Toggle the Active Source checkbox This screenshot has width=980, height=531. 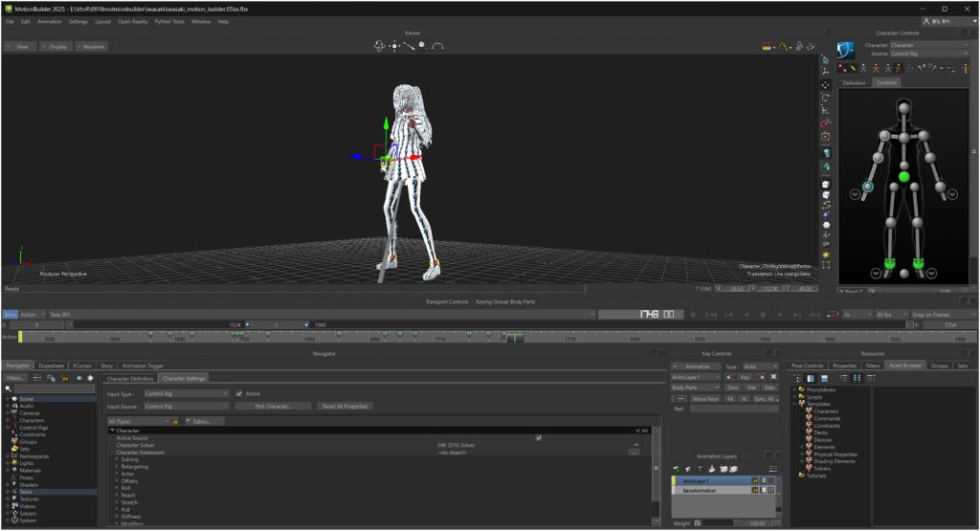(x=539, y=438)
